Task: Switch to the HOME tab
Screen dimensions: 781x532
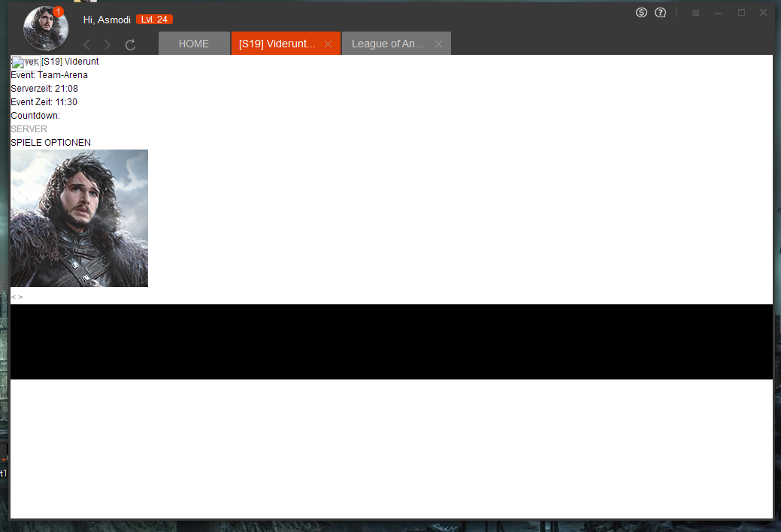Action: click(194, 44)
